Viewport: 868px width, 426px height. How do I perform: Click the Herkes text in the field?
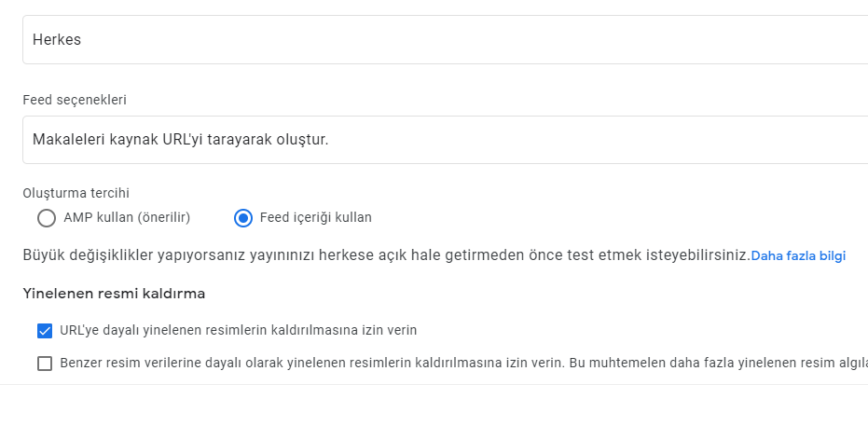click(57, 40)
